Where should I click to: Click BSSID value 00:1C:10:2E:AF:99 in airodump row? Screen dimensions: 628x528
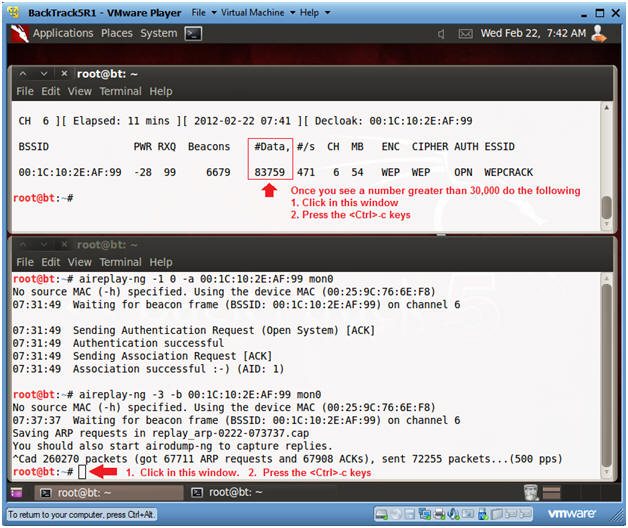pos(70,172)
